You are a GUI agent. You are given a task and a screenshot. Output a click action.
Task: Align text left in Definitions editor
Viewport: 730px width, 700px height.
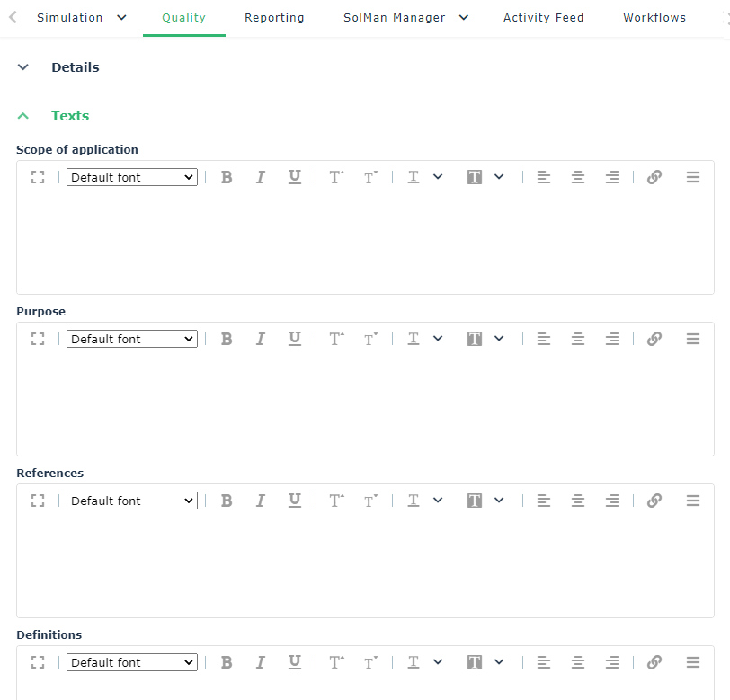pyautogui.click(x=544, y=662)
